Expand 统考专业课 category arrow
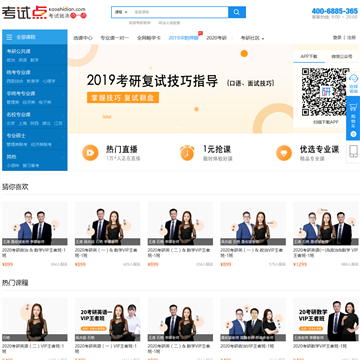 point(63,72)
